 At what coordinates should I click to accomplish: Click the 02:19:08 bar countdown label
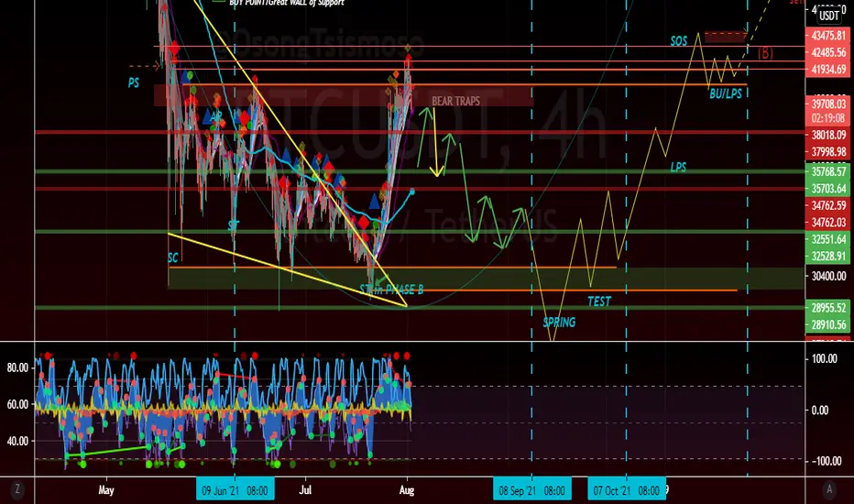(829, 117)
